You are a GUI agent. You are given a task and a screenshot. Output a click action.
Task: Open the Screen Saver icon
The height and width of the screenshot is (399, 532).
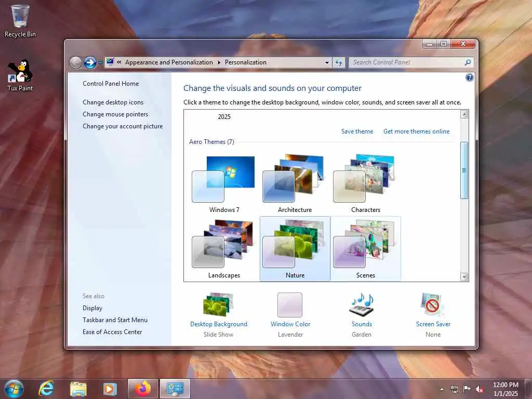click(433, 304)
